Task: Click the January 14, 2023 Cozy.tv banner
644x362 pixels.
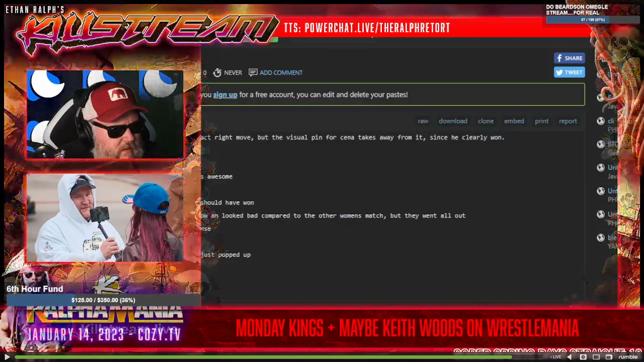Action: [104, 334]
